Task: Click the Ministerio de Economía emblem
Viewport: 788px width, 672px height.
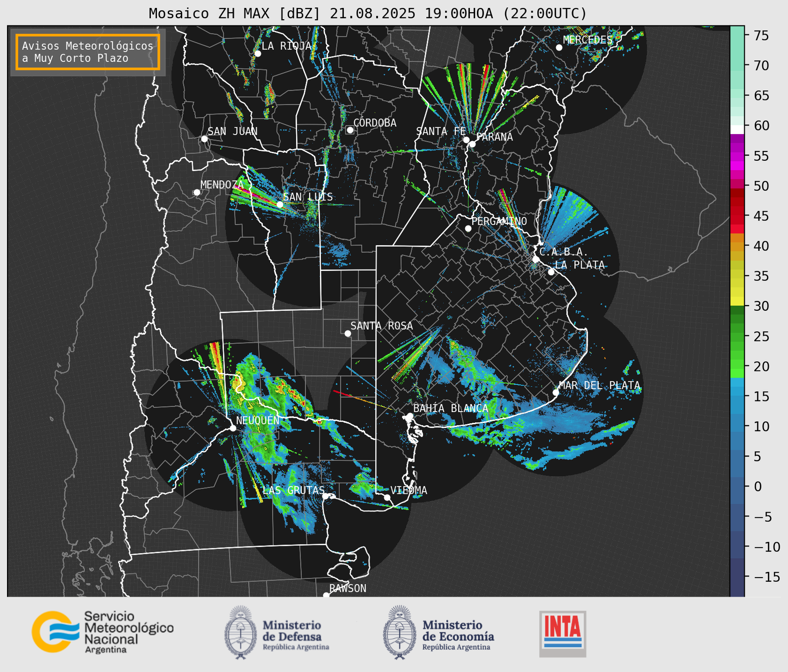Action: point(400,632)
